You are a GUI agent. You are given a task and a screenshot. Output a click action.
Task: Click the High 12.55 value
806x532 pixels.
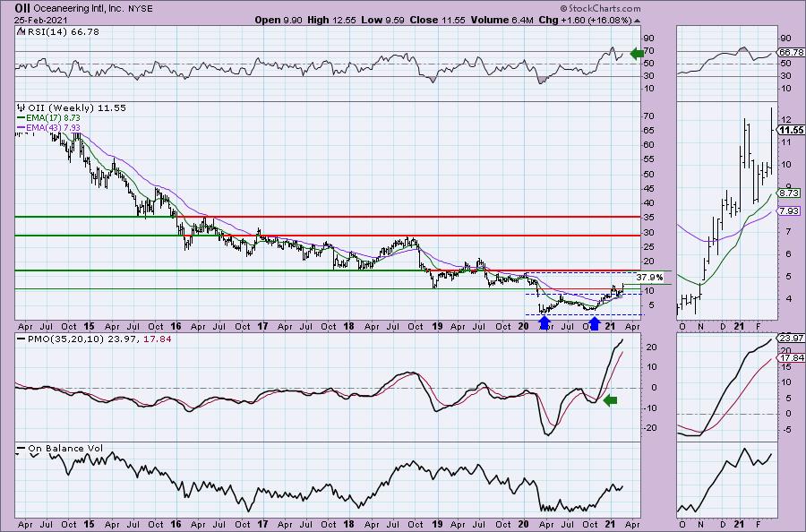(x=330, y=20)
